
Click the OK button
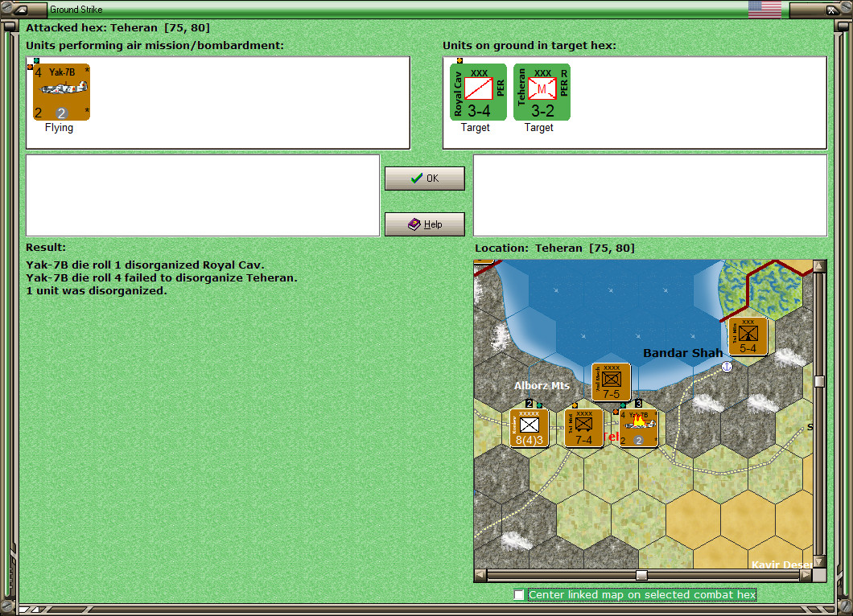(424, 179)
